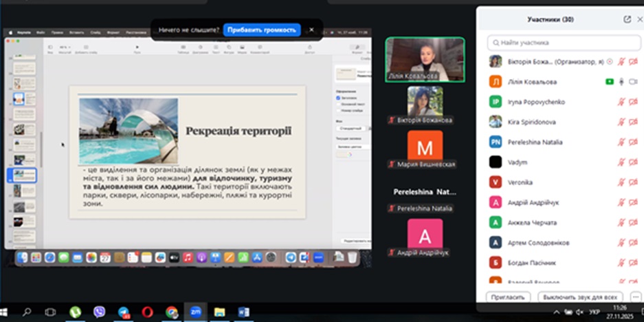Click the microphone icon next to Лілія Ковальова
This screenshot has width=644, height=322.
[621, 82]
